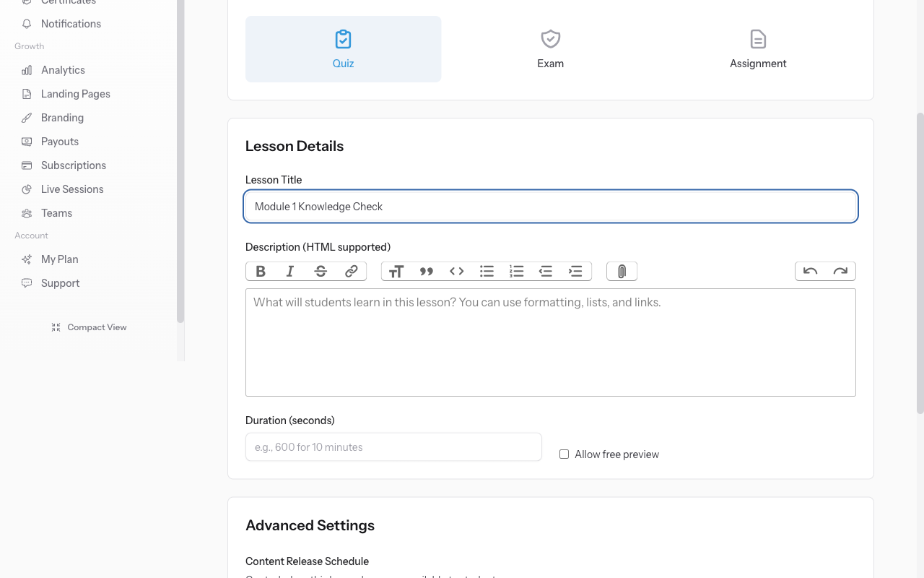Insert a hyperlink in the description
Screen dimensions: 924x578
coord(351,271)
